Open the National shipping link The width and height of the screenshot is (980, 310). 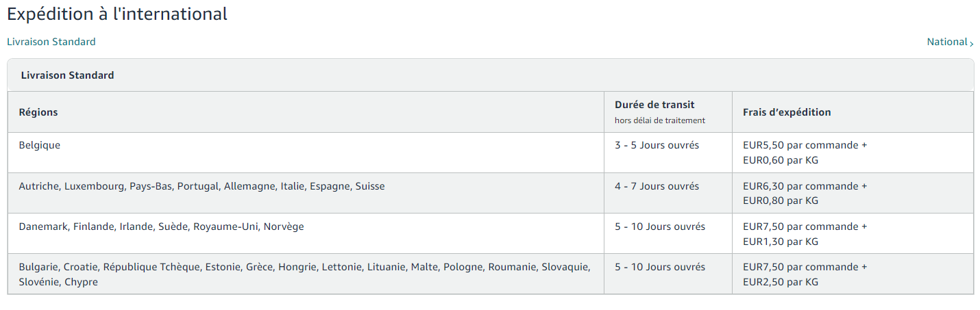point(946,42)
